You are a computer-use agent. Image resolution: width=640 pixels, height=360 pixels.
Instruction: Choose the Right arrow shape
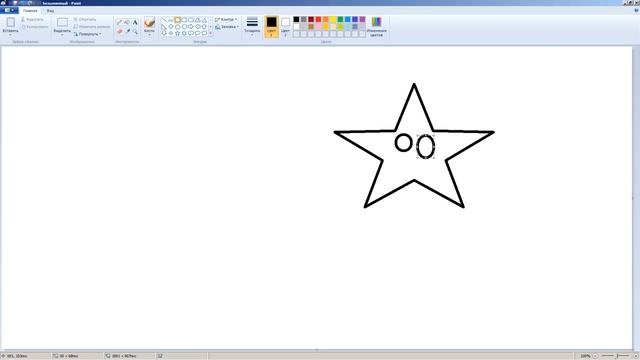tap(191, 27)
